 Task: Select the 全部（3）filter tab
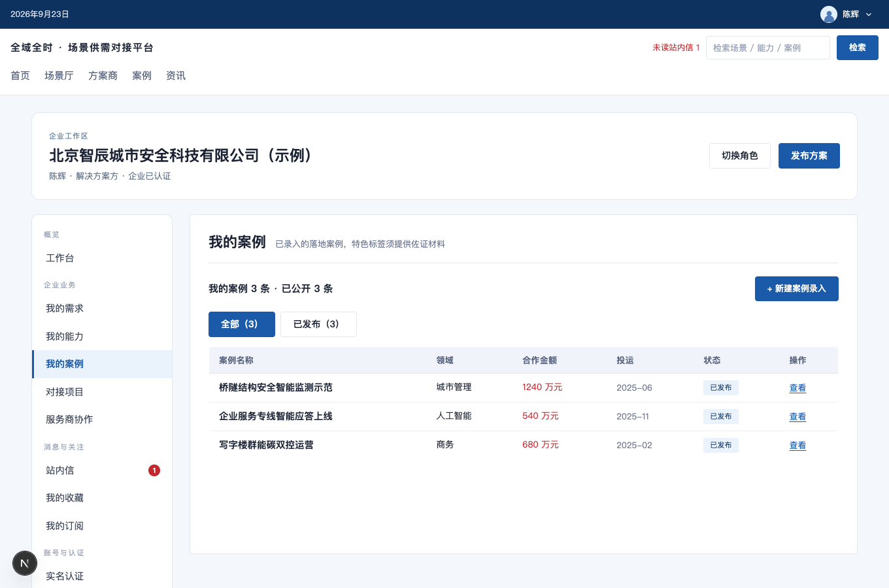242,324
